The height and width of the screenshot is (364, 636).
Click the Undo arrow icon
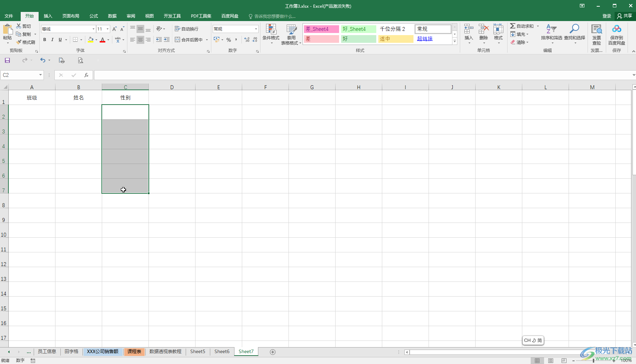pyautogui.click(x=43, y=60)
